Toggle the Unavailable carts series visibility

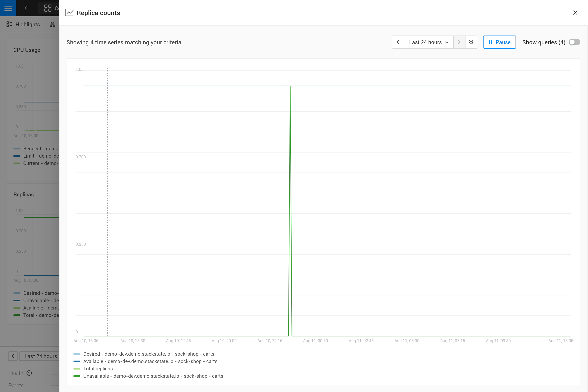point(153,376)
